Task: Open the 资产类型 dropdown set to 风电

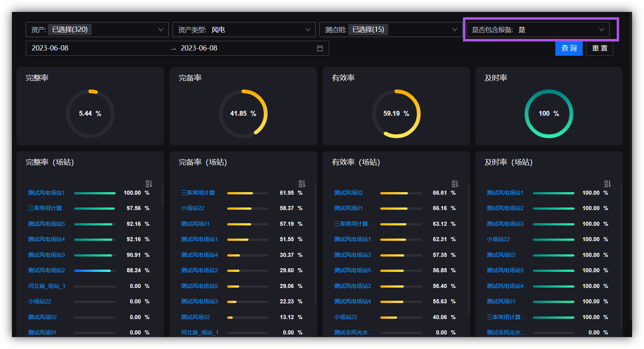Action: pos(244,30)
